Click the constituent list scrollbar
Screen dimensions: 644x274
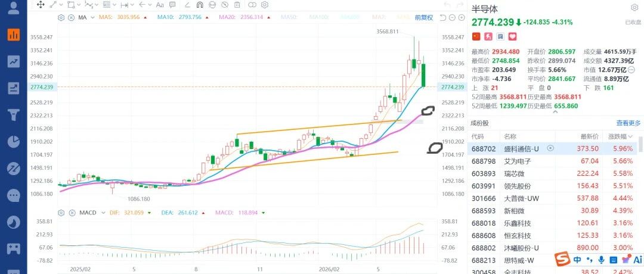tap(640, 145)
